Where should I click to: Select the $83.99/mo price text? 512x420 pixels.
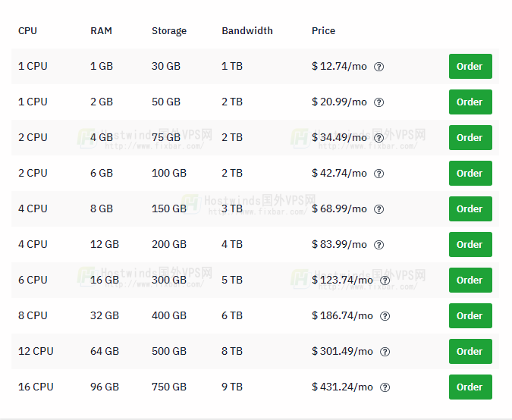point(339,244)
